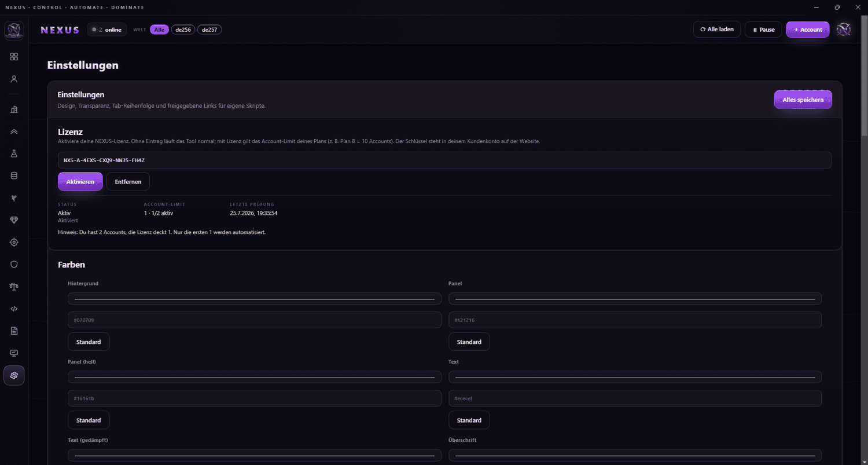The image size is (868, 465).
Task: Click the page vertical scrollbar
Action: point(865,75)
